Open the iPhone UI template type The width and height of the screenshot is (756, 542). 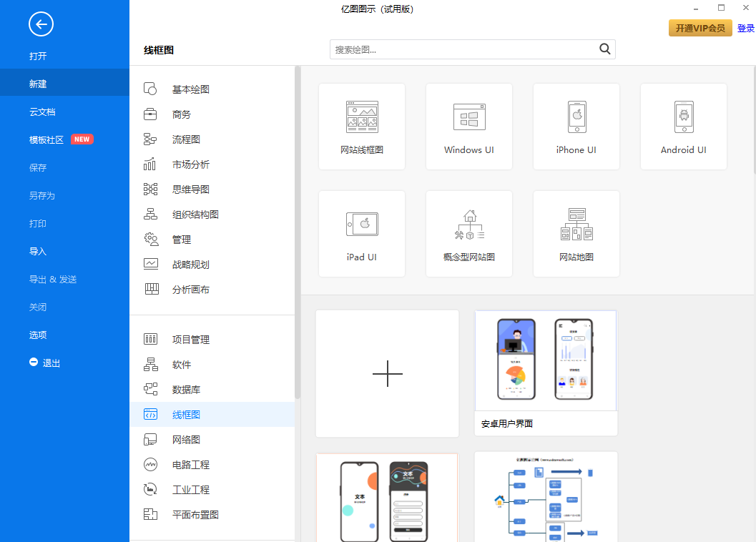tap(576, 127)
